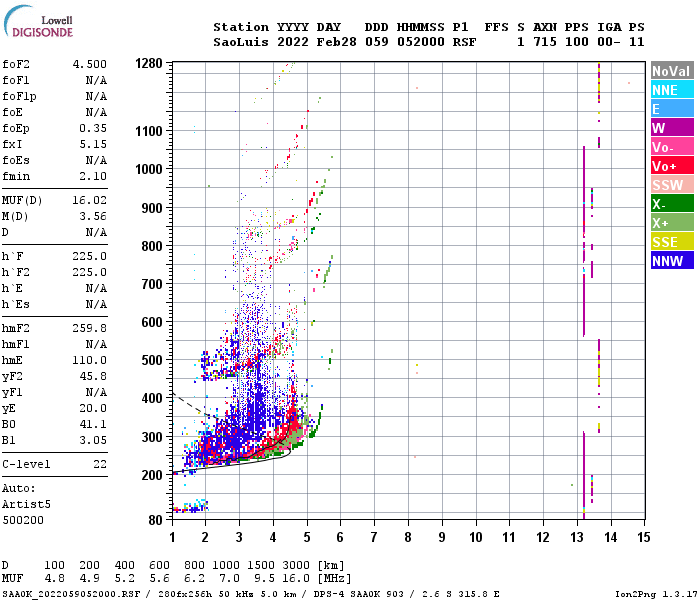Screen dimensions: 700x600
Task: Click the RSF program label in header
Action: point(464,42)
